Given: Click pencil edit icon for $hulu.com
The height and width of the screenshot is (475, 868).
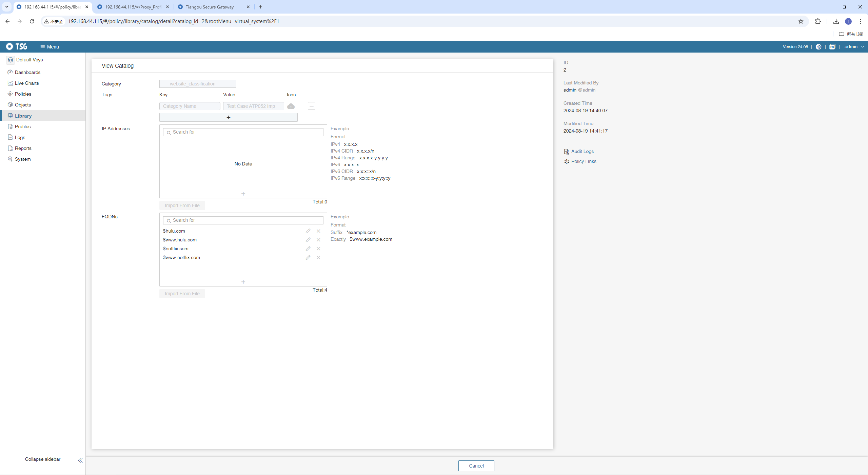Looking at the screenshot, I should coord(308,231).
